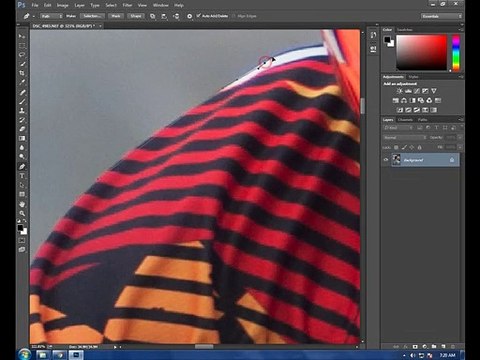Select the Type tool
This screenshot has width=480, height=360.
click(22, 176)
